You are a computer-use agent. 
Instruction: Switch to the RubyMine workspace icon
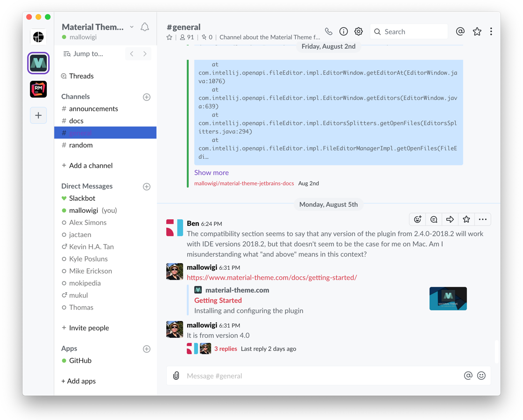tap(38, 89)
